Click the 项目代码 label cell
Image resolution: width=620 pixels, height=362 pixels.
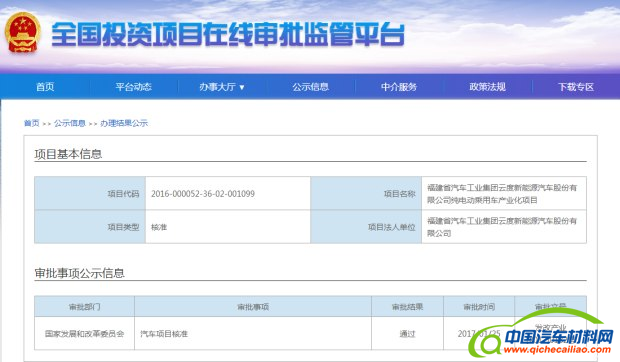90,193
